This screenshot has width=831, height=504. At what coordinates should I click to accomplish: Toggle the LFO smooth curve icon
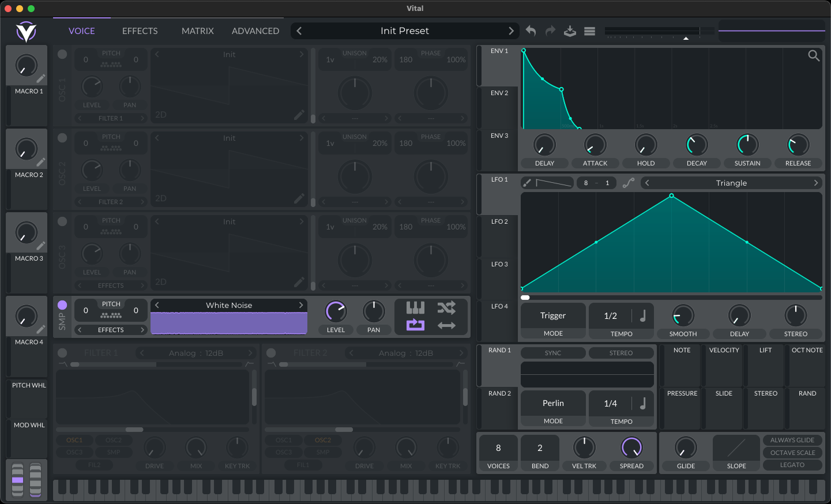[x=629, y=183]
